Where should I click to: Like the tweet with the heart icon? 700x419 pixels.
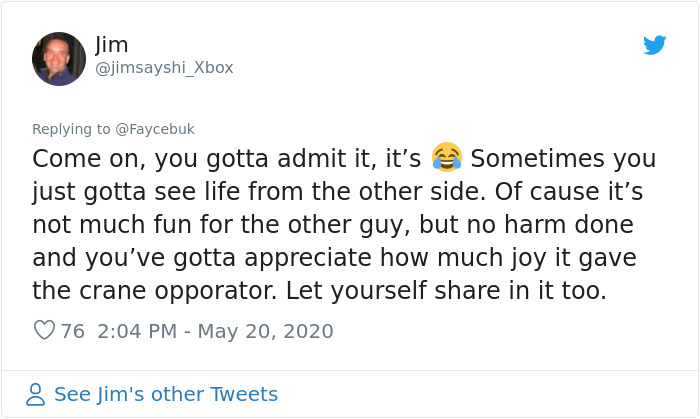pos(43,331)
